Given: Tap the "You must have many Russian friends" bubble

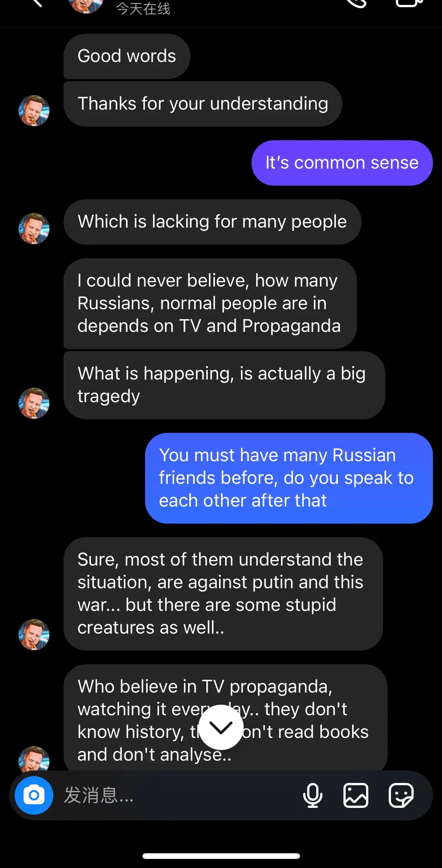Looking at the screenshot, I should pyautogui.click(x=289, y=478).
